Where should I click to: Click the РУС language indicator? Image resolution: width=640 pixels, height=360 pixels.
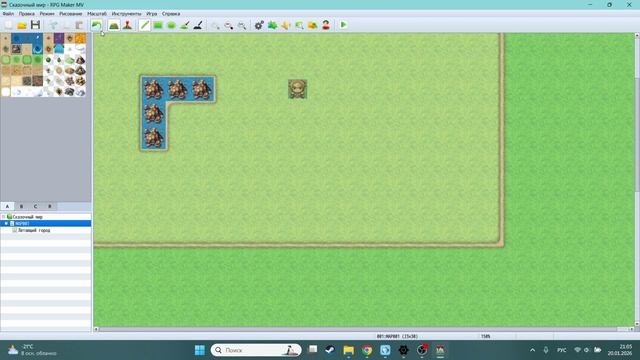click(x=562, y=350)
